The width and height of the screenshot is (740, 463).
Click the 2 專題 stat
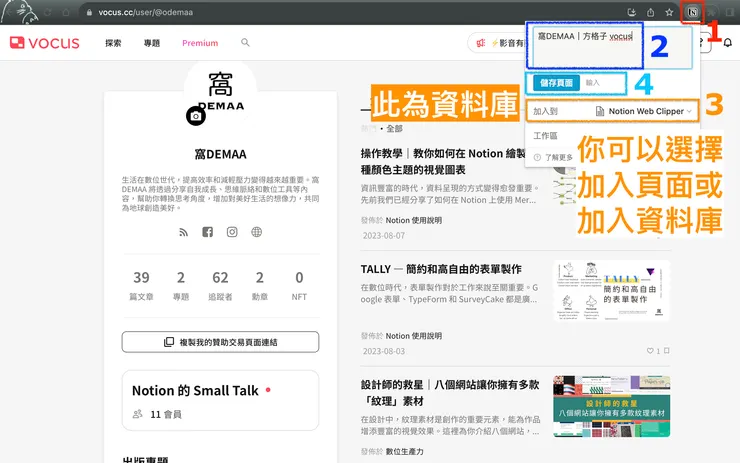click(x=181, y=285)
